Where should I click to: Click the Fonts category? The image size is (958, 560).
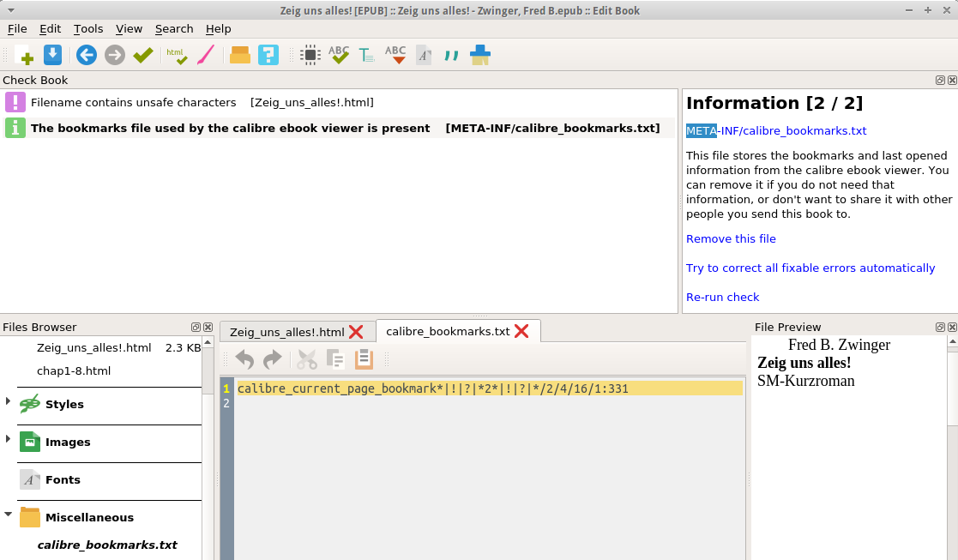coord(63,479)
